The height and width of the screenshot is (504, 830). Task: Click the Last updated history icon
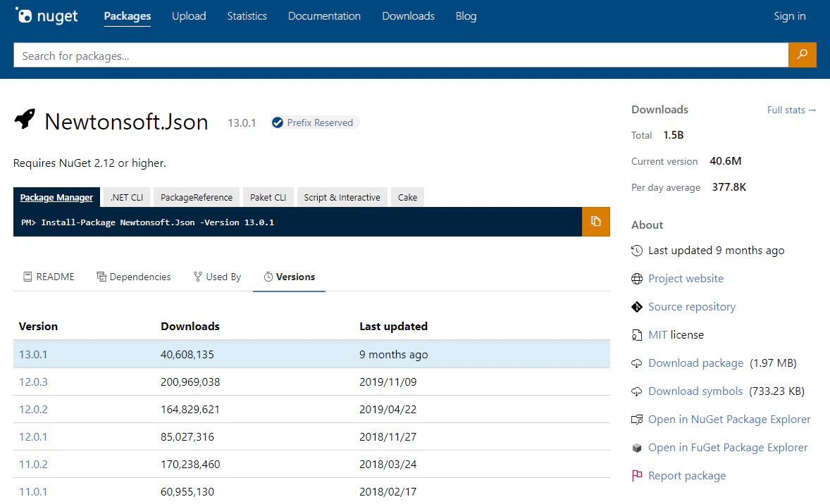637,251
